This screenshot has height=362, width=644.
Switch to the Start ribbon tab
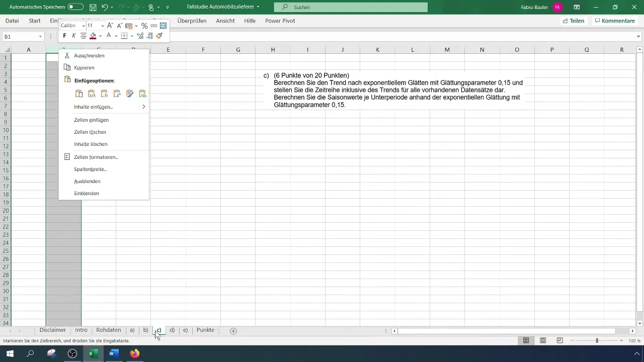[35, 21]
